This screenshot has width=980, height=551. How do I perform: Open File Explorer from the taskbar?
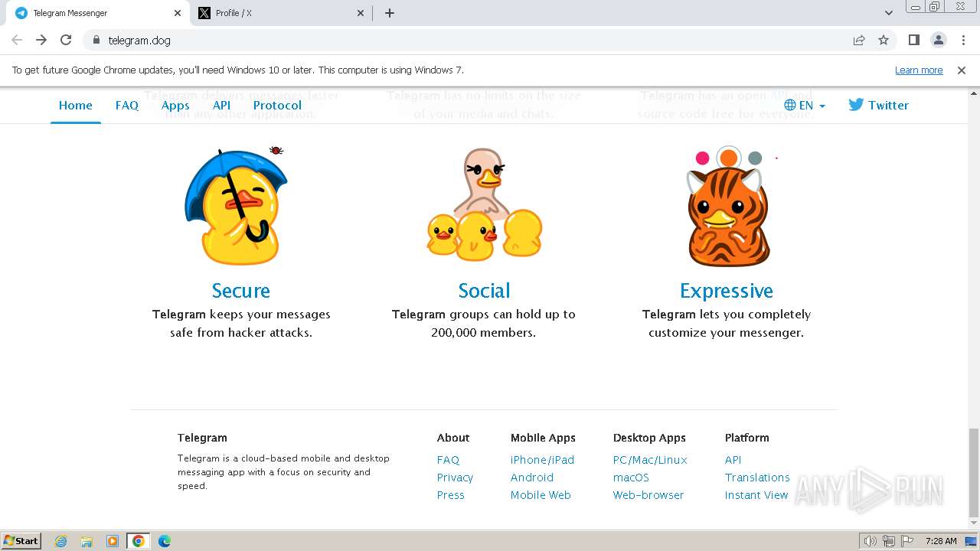(x=87, y=541)
